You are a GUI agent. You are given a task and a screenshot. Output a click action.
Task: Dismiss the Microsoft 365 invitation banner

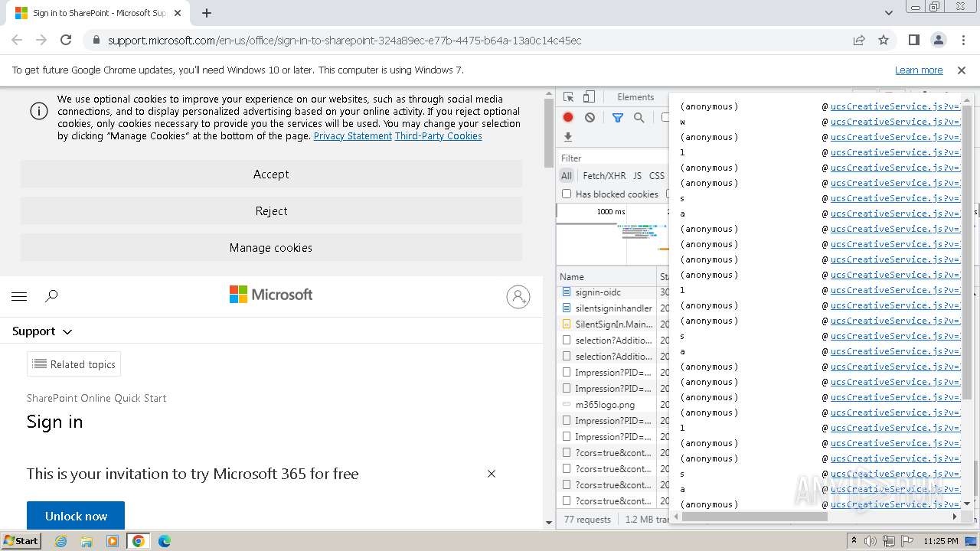pyautogui.click(x=492, y=474)
